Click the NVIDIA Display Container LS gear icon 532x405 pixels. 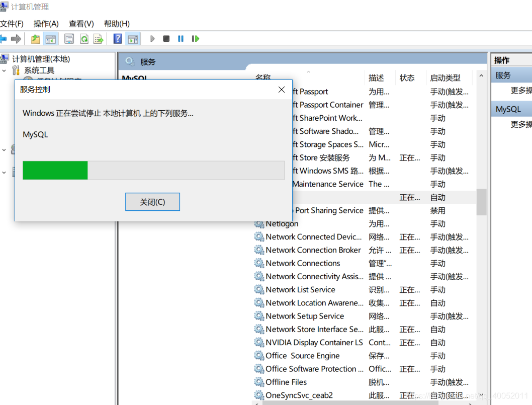click(259, 343)
